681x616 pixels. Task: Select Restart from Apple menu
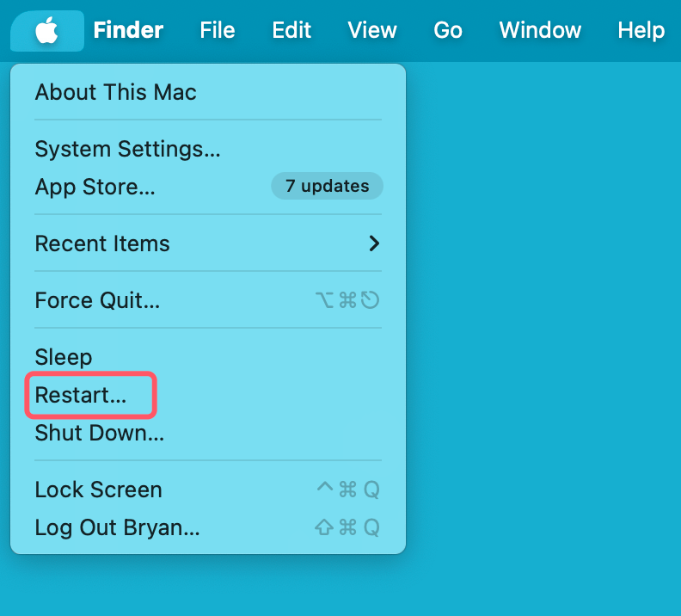click(80, 395)
